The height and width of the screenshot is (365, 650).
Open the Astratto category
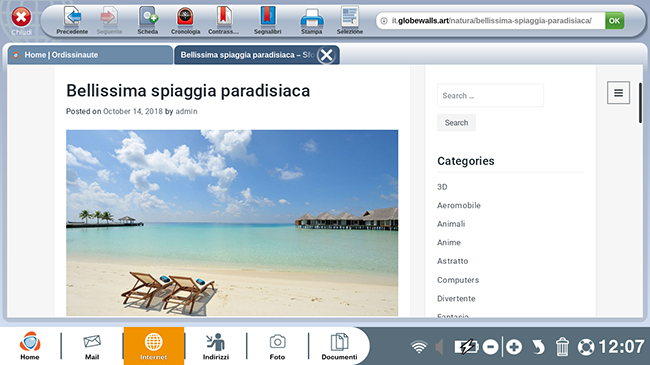452,261
